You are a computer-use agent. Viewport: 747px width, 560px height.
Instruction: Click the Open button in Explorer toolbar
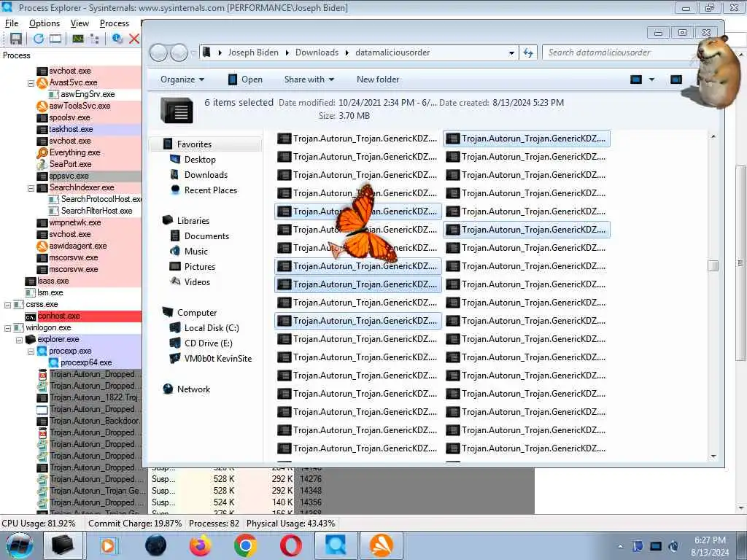tap(245, 79)
